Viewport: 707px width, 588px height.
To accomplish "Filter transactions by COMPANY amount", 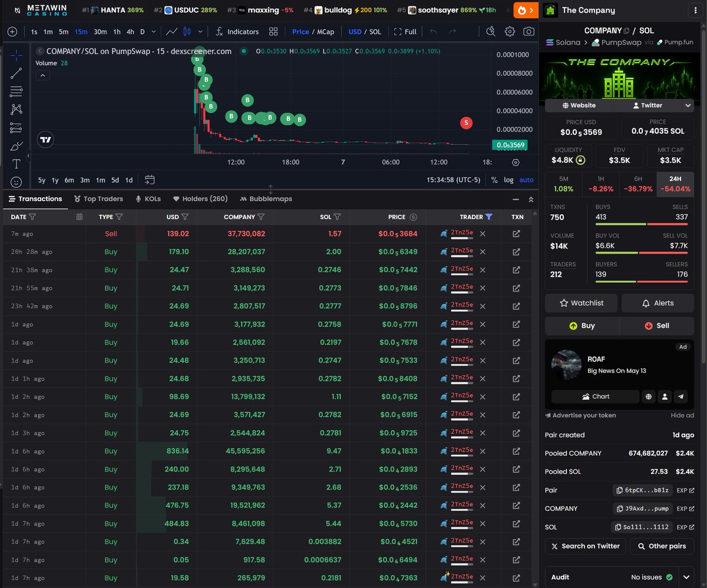I will (261, 217).
